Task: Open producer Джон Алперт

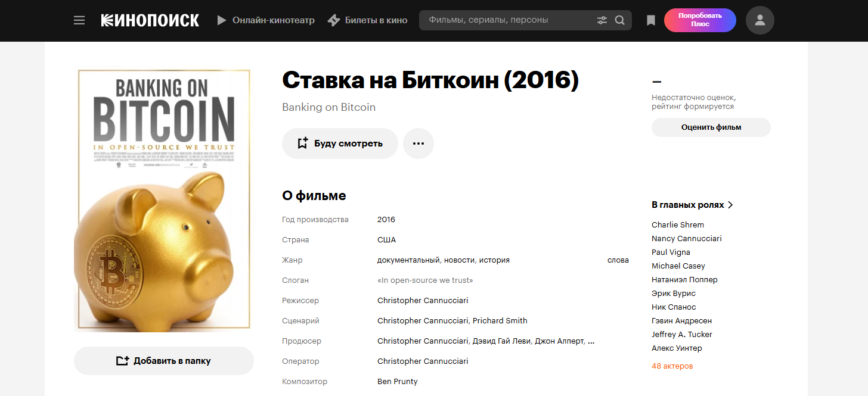Action: pyautogui.click(x=559, y=341)
